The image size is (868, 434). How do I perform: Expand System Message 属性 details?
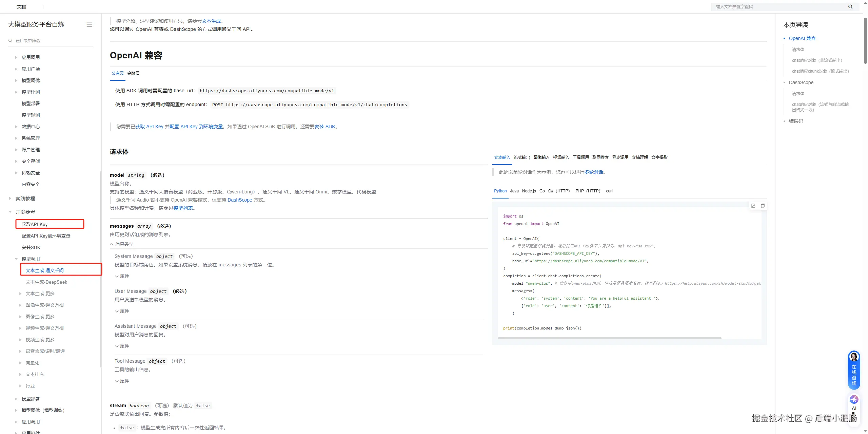(122, 277)
